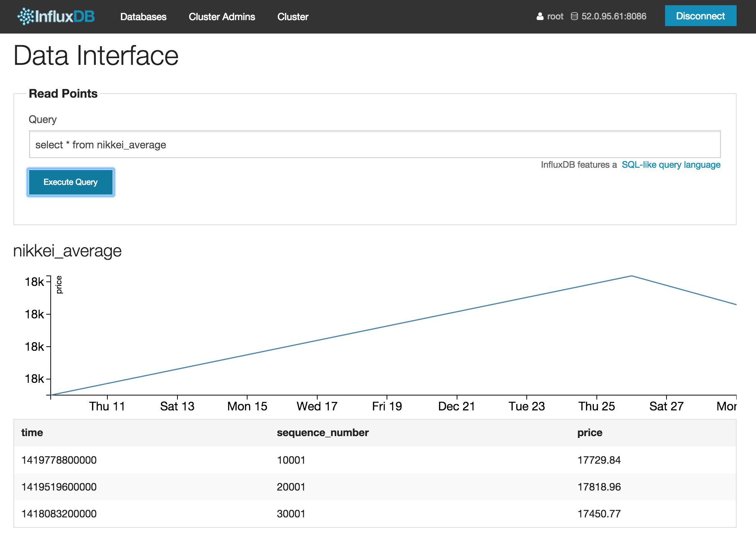The height and width of the screenshot is (539, 756).
Task: Click the row with price 17729.84
Action: click(375, 460)
